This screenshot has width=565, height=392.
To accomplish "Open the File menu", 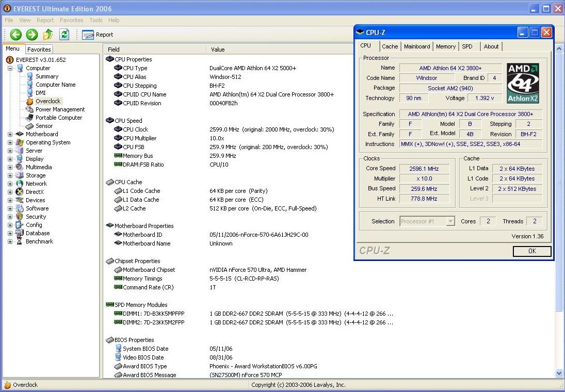I will click(9, 20).
